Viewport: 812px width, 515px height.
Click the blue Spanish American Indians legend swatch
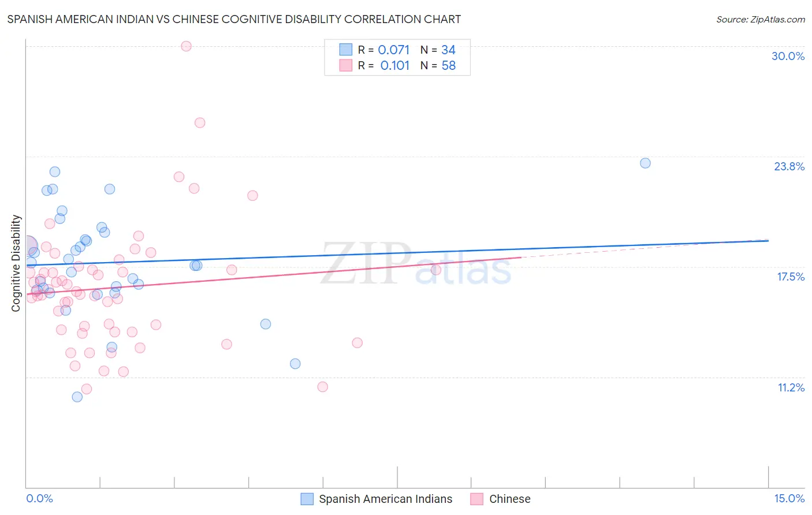click(x=307, y=499)
